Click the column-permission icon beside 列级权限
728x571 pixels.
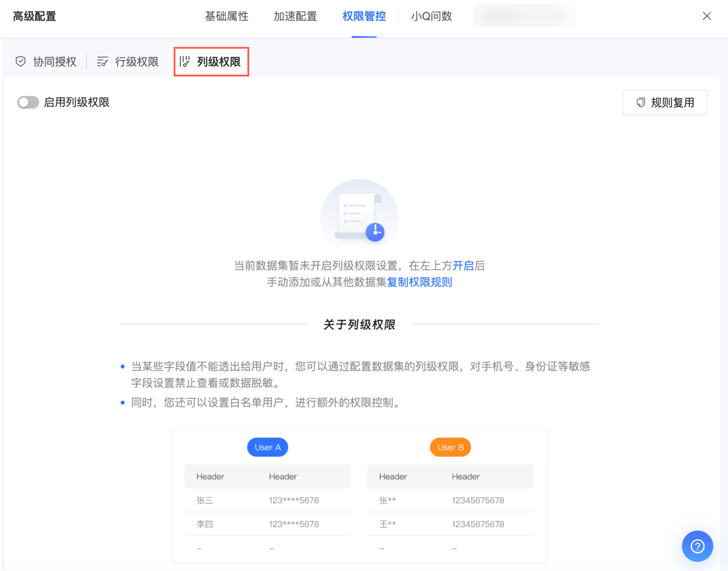click(184, 61)
